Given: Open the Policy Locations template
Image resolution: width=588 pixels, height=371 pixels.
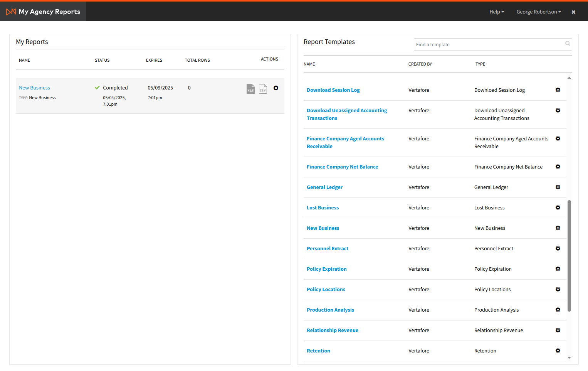Looking at the screenshot, I should click(x=326, y=289).
